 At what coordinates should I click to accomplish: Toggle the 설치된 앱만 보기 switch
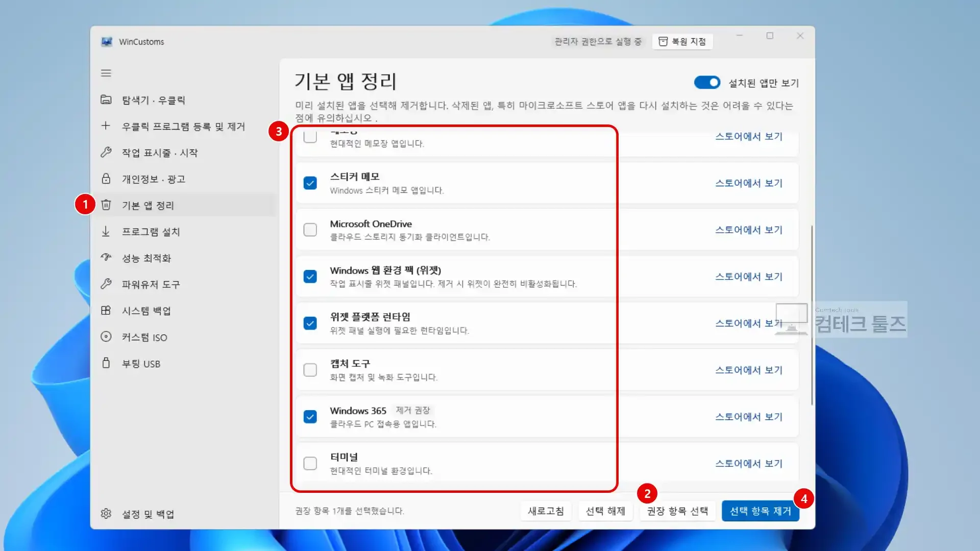point(707,82)
